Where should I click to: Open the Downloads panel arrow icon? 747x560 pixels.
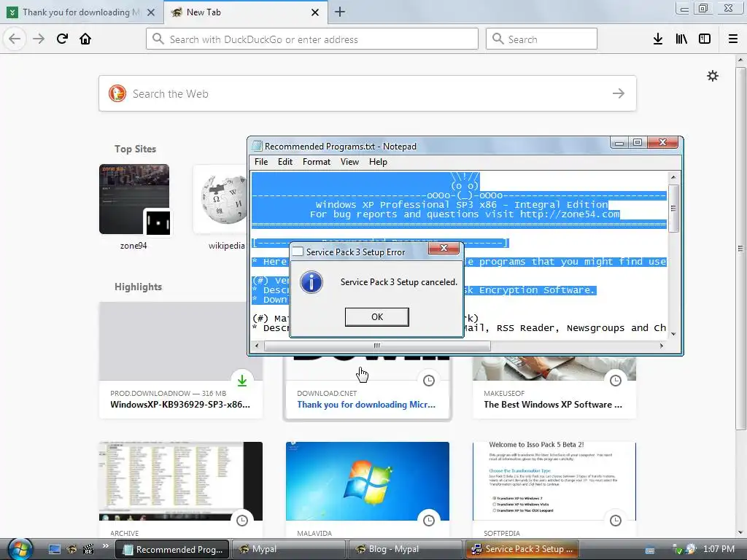658,39
